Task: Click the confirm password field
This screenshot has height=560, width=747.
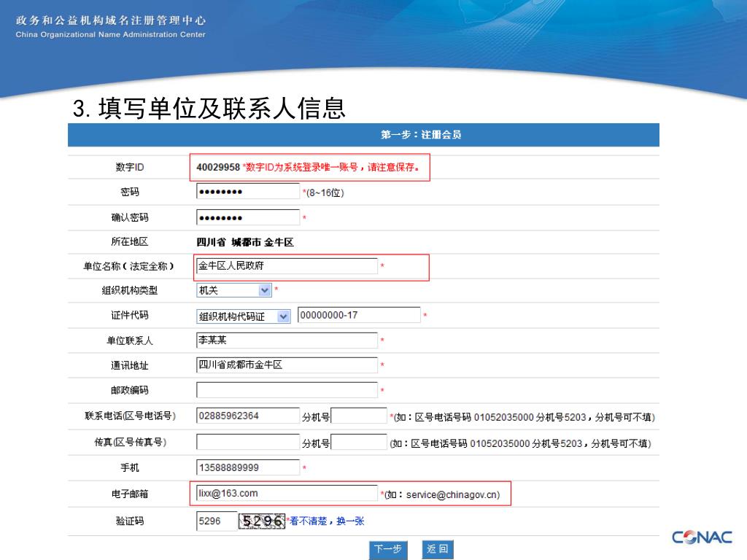Action: tap(248, 217)
